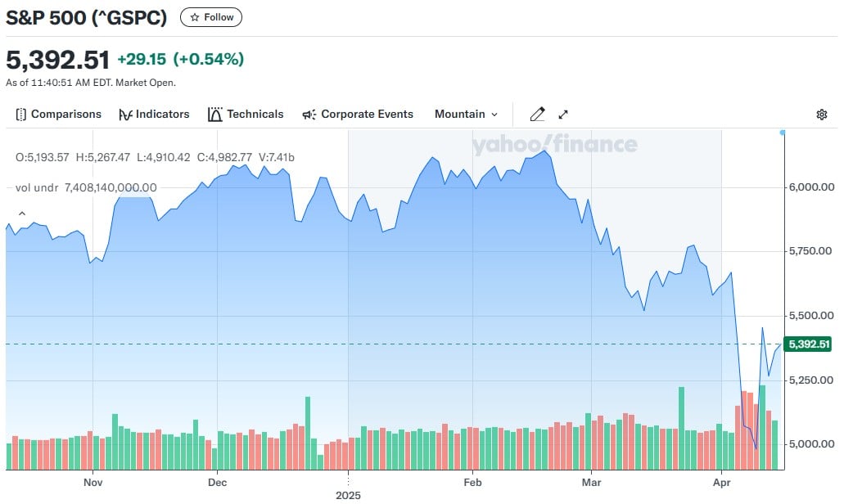Collapse the small caret above the chart line
The width and height of the screenshot is (853, 504).
(x=22, y=214)
